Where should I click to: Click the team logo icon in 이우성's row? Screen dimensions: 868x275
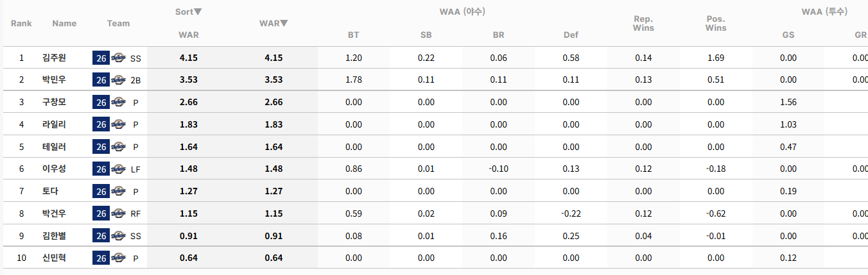click(118, 169)
